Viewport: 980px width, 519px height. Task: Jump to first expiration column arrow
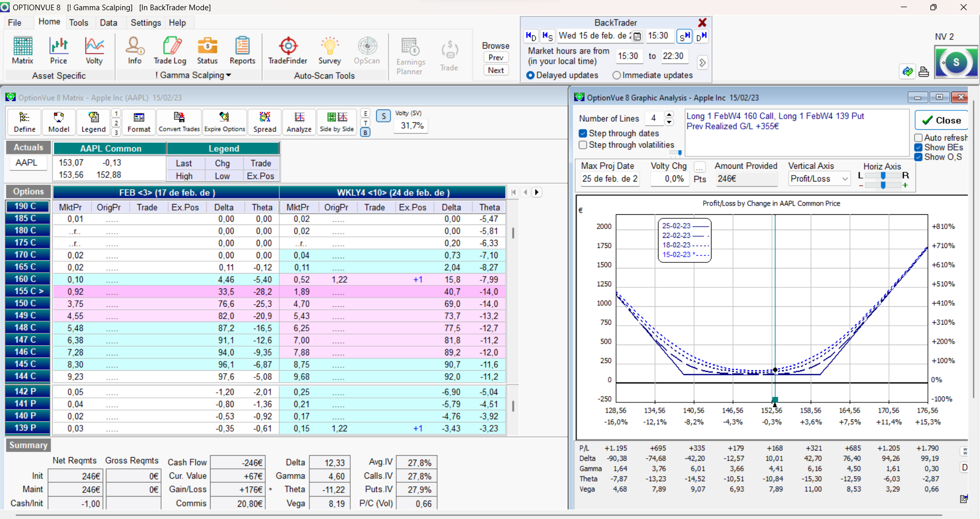coord(514,192)
